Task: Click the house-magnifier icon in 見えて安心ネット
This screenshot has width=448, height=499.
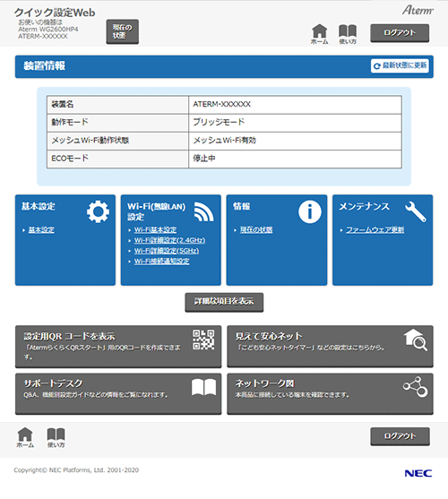Action: tap(416, 340)
